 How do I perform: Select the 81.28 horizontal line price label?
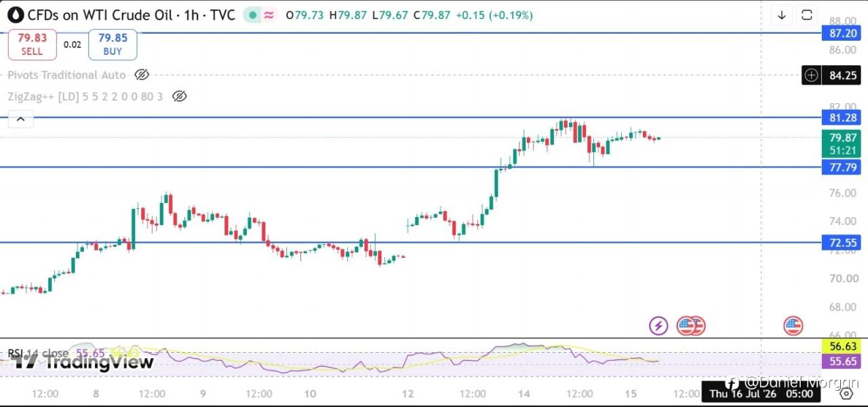[x=840, y=117]
